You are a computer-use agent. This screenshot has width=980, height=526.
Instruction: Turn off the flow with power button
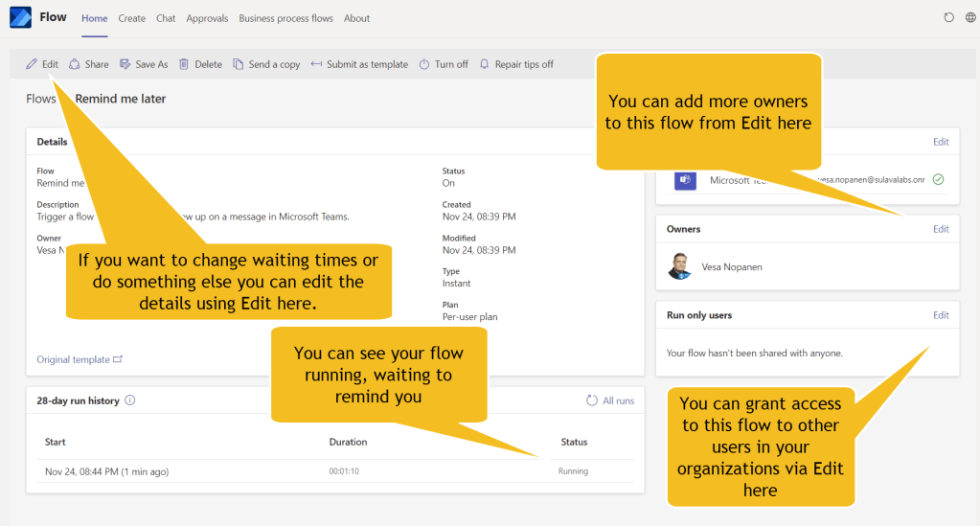pos(426,64)
